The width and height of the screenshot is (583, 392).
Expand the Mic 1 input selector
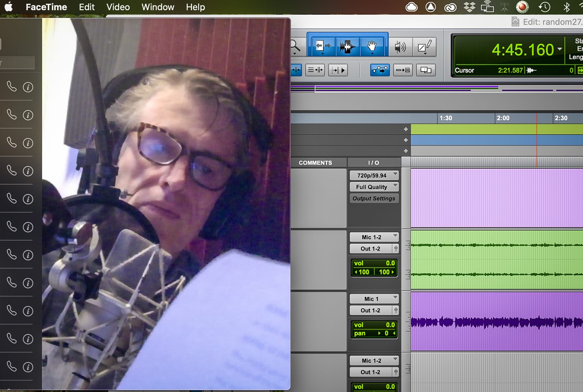click(374, 299)
